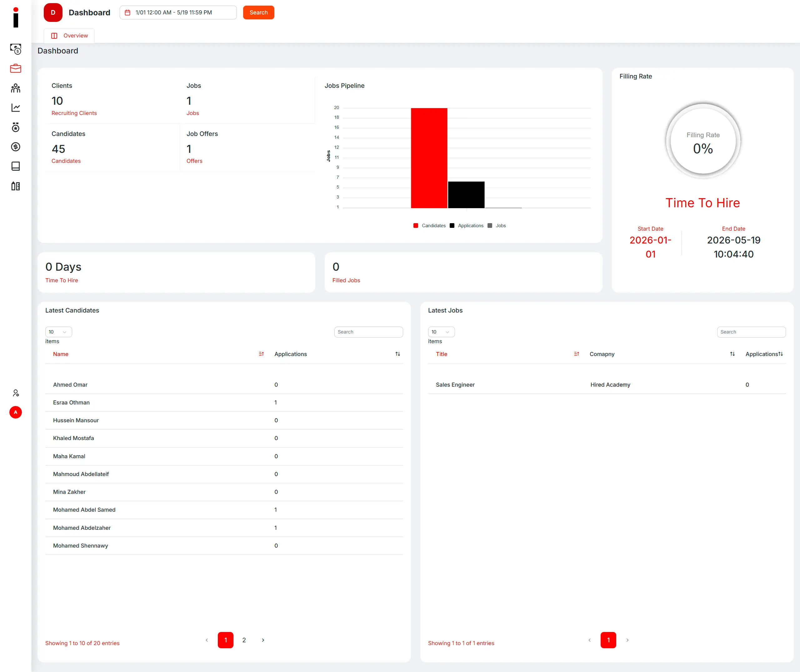Click the calendar icon in date range
Screen dimensions: 800x672
tap(127, 13)
